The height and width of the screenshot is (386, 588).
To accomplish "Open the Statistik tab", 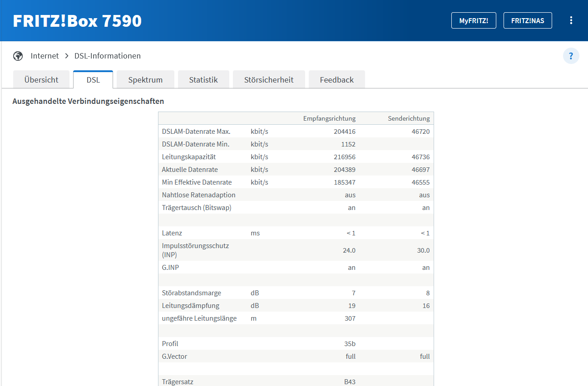I will coord(203,79).
